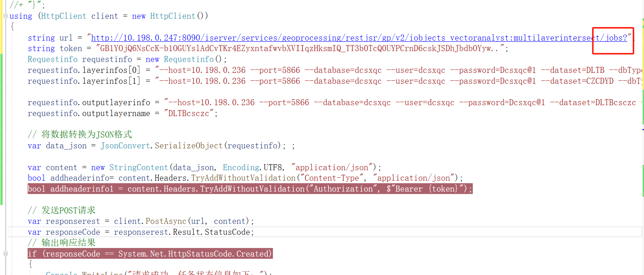Collapse the using HttpClient block outline toggle
The height and width of the screenshot is (275, 644).
pyautogui.click(x=6, y=16)
